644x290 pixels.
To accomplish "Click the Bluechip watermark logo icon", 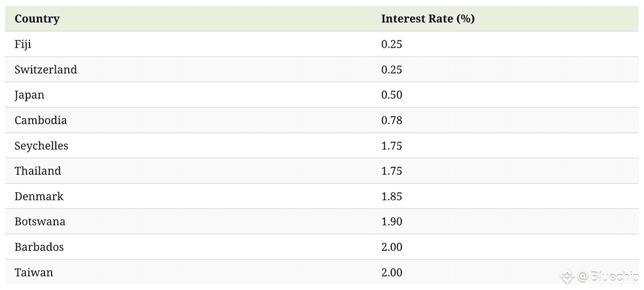I will coord(567,277).
